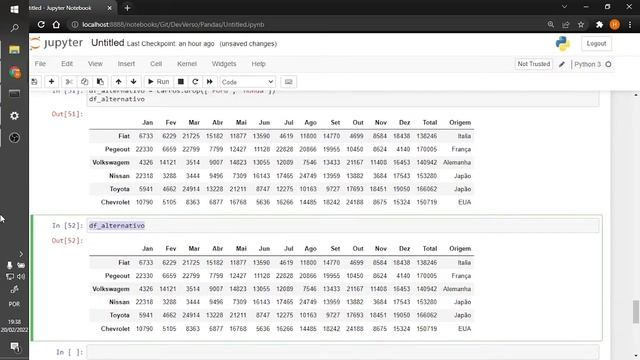The image size is (640, 360).
Task: Click the Alemanha cell in Out[51] table
Action: (x=457, y=162)
